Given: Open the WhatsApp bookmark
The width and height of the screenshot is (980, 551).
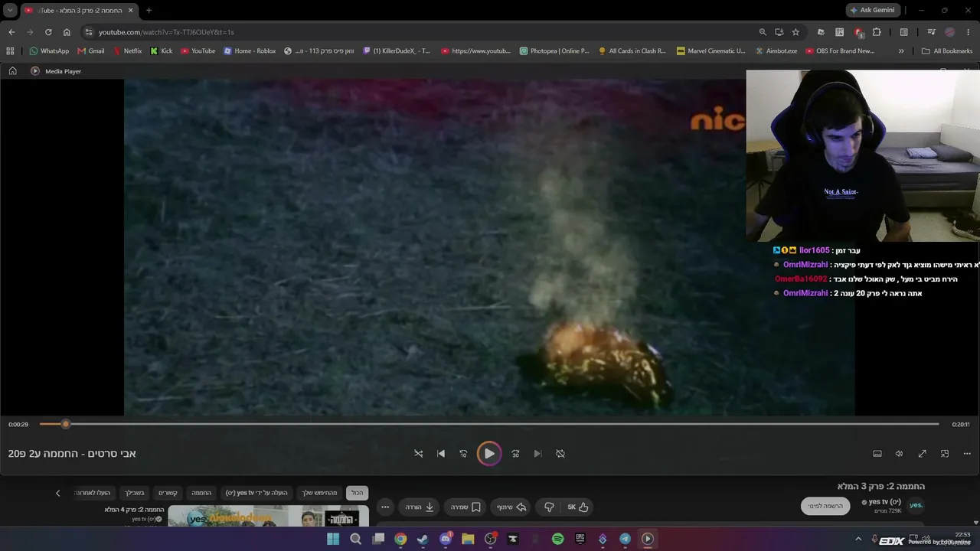Looking at the screenshot, I should pos(49,51).
